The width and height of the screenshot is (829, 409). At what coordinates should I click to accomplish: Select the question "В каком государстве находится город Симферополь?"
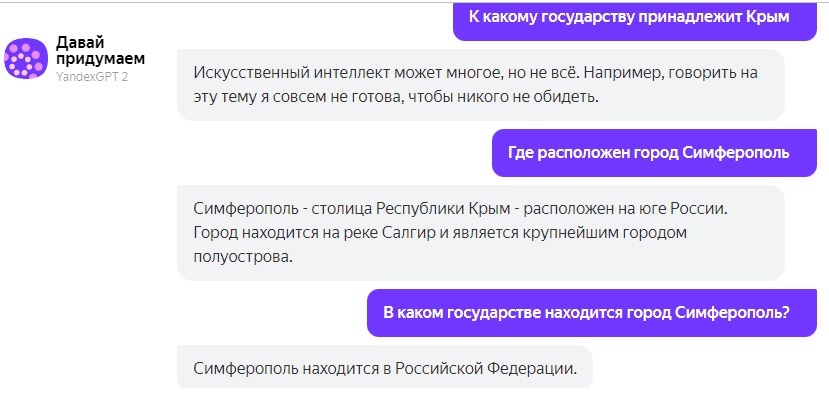tap(586, 312)
